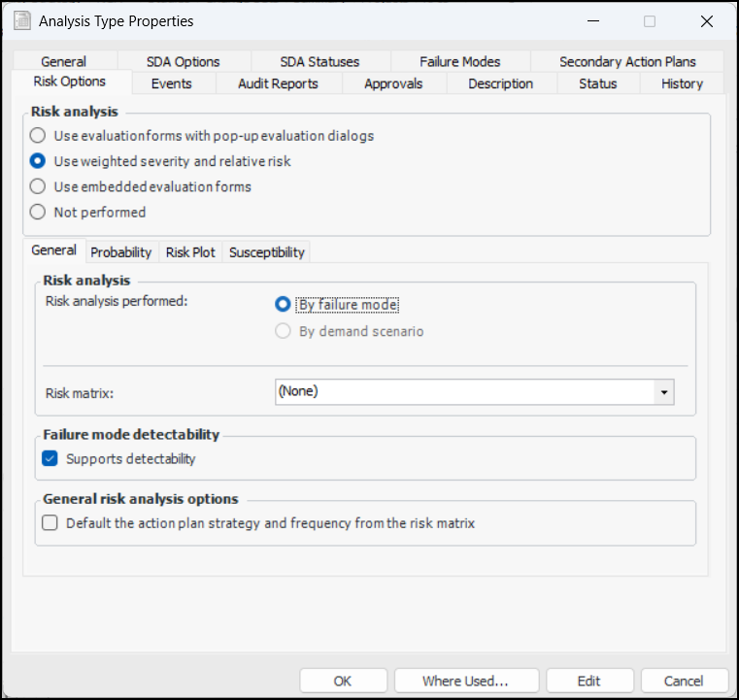
Task: Switch to the Audit Reports tab
Action: point(278,83)
